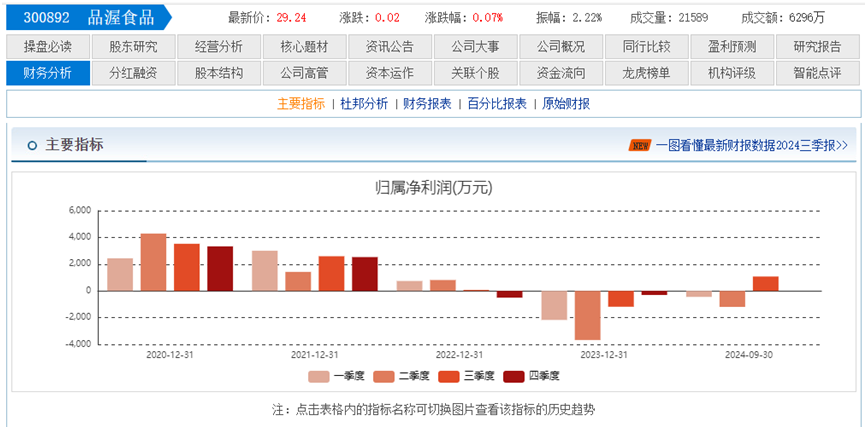
Task: Click 2024 third-quarter positive bar
Action: coord(765,284)
